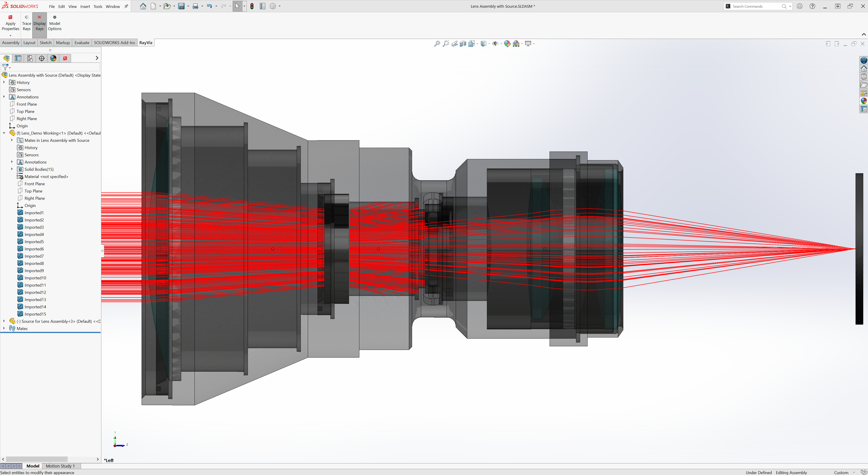
Task: Open the View Orientation dropdown arrow
Action: [477, 43]
